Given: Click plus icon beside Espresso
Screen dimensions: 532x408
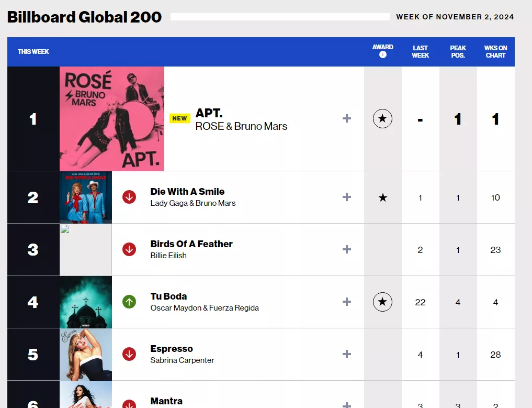Looking at the screenshot, I should tap(347, 354).
